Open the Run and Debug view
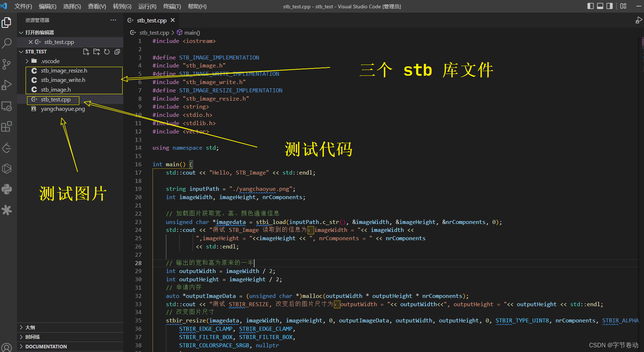This screenshot has width=644, height=352. 6,85
